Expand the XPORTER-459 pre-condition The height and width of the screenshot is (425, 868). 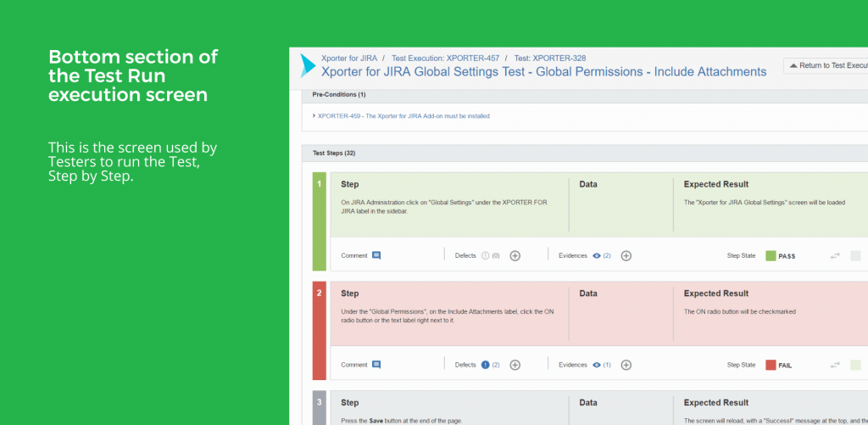[x=314, y=116]
